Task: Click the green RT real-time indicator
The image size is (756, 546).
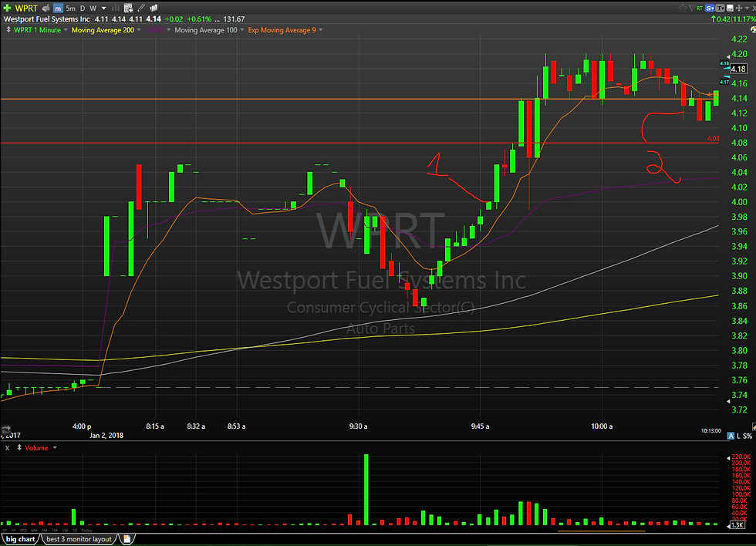Action: coord(700,8)
